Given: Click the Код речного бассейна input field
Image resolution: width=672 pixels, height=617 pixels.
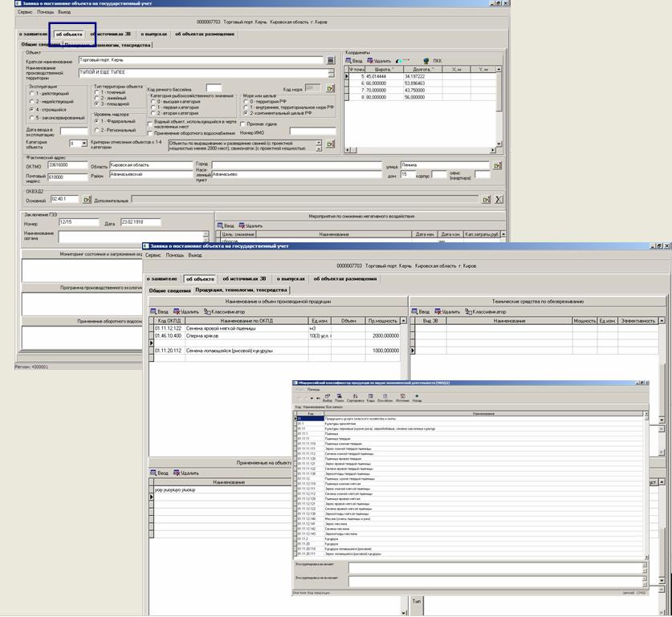Looking at the screenshot, I should 214,88.
